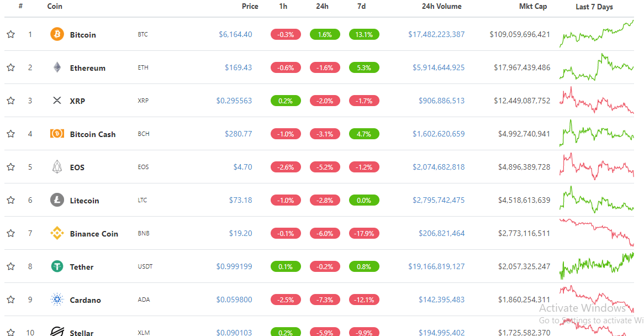Click XRP price $0.295563
Image resolution: width=644 pixels, height=336 pixels.
[x=234, y=101]
